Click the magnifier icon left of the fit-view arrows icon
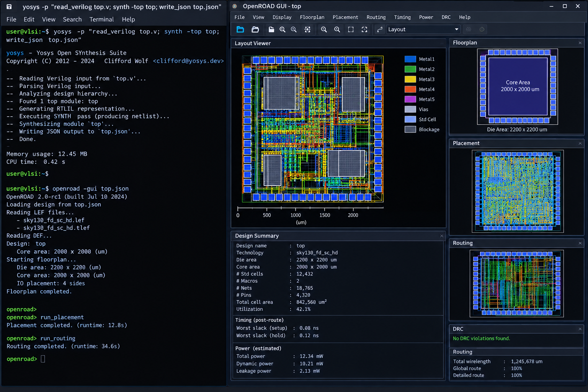Screen dimensions: 588x392 [294, 29]
